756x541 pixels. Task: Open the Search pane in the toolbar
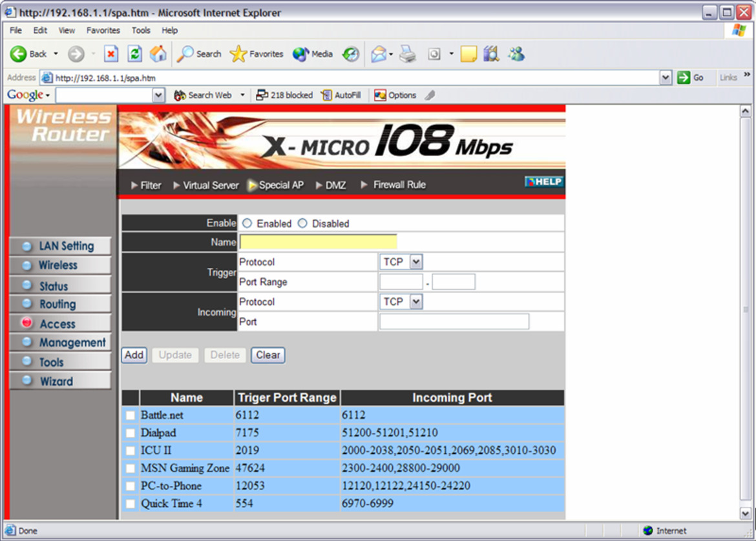point(198,54)
